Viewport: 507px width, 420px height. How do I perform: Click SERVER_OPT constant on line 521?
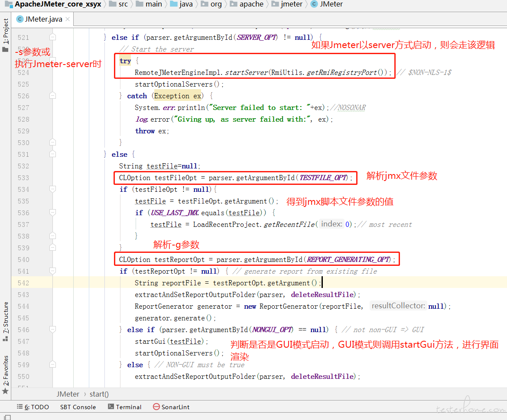[257, 37]
